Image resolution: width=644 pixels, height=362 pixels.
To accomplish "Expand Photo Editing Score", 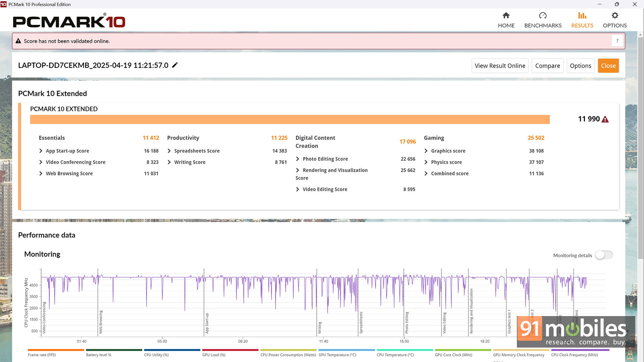I will (298, 159).
